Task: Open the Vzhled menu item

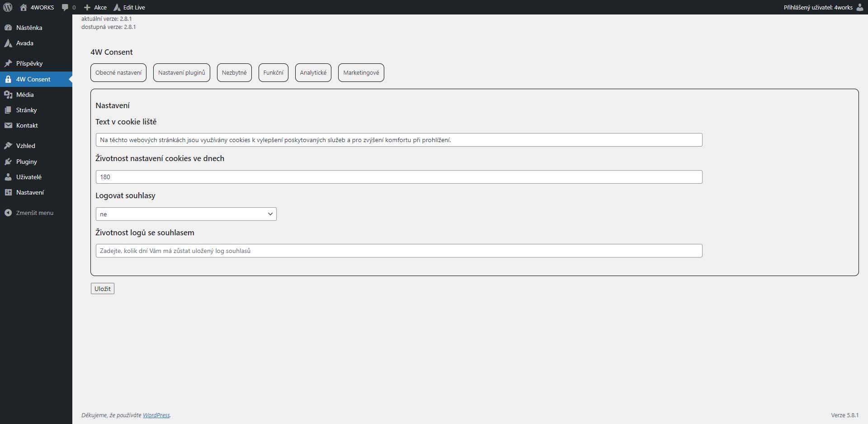Action: pos(36,146)
